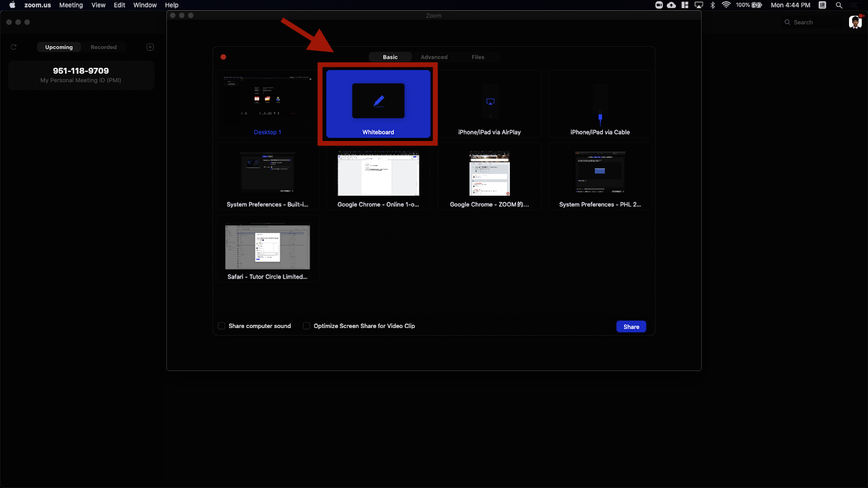
Task: Click the clock showing Mon 4:44 PM
Action: pyautogui.click(x=790, y=5)
